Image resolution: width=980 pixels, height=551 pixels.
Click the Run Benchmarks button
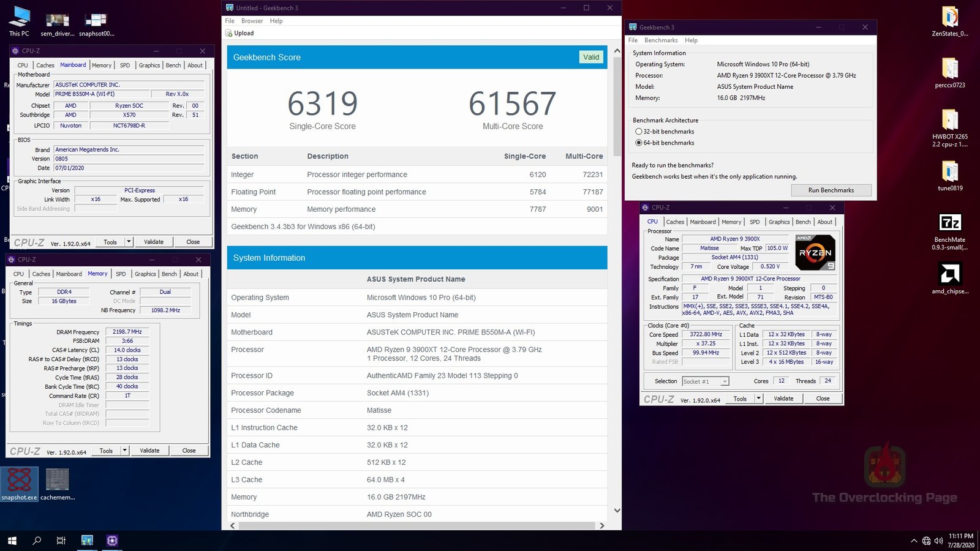(831, 190)
